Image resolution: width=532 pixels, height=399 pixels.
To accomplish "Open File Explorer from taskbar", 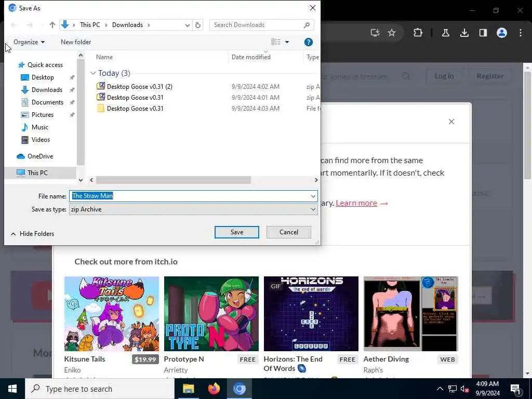I will point(188,389).
